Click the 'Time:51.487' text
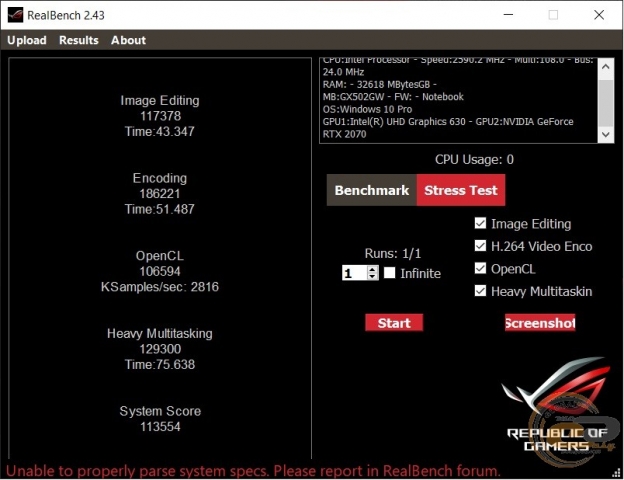Image resolution: width=624 pixels, height=480 pixels. pos(160,209)
